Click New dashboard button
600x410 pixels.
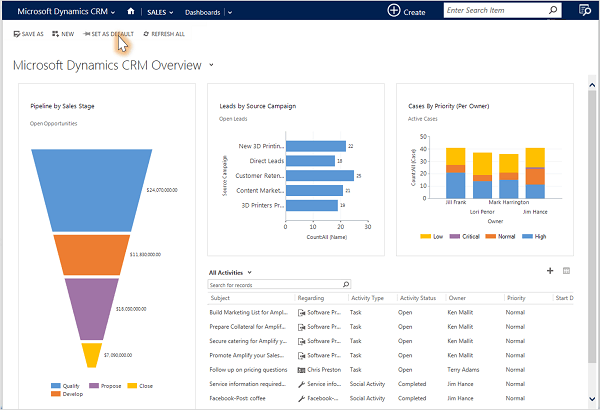tap(63, 34)
